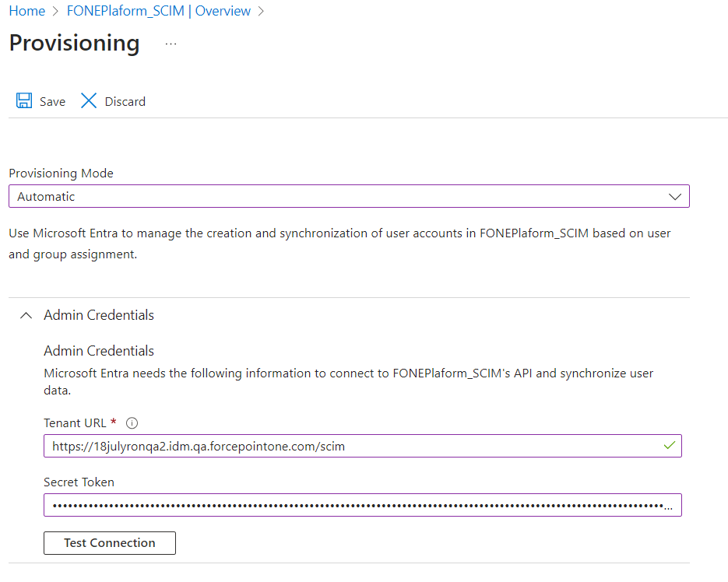Click the Save floppy disk icon
This screenshot has width=728, height=582.
(x=24, y=100)
